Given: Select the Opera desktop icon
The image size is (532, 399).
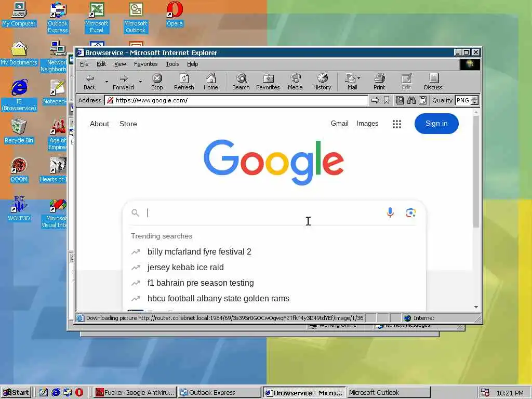Looking at the screenshot, I should point(175,14).
